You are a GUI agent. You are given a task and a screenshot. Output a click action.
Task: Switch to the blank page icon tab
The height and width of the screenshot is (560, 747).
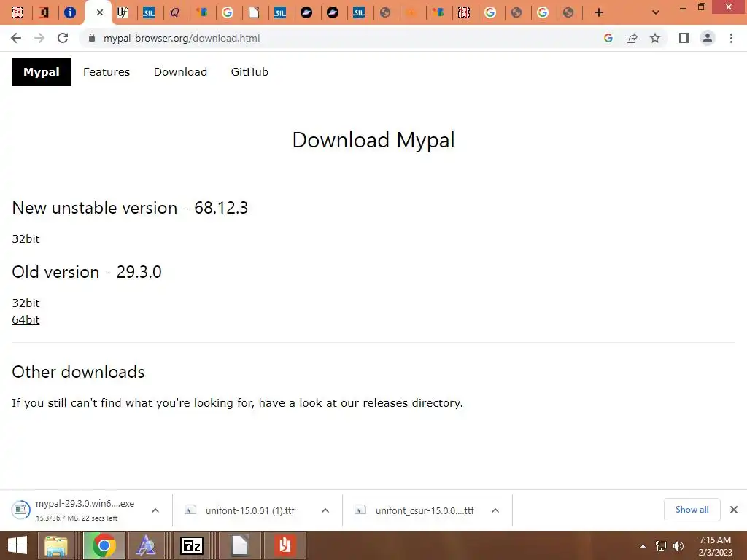coord(254,13)
